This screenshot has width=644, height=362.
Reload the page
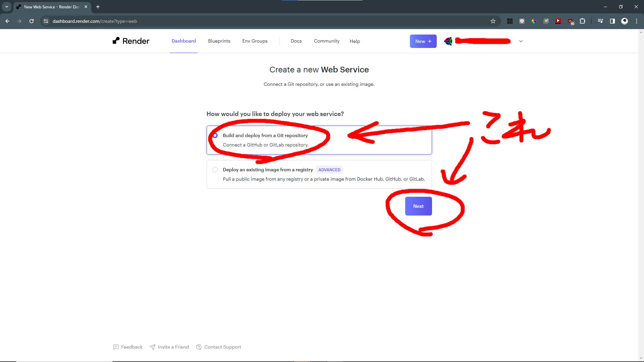point(32,21)
